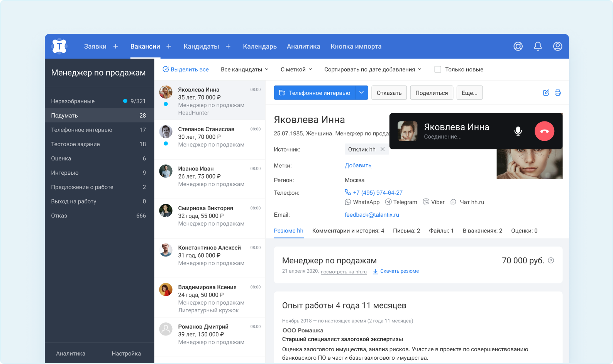Open Настройка at sidebar bottom
The image size is (613, 364).
click(126, 353)
